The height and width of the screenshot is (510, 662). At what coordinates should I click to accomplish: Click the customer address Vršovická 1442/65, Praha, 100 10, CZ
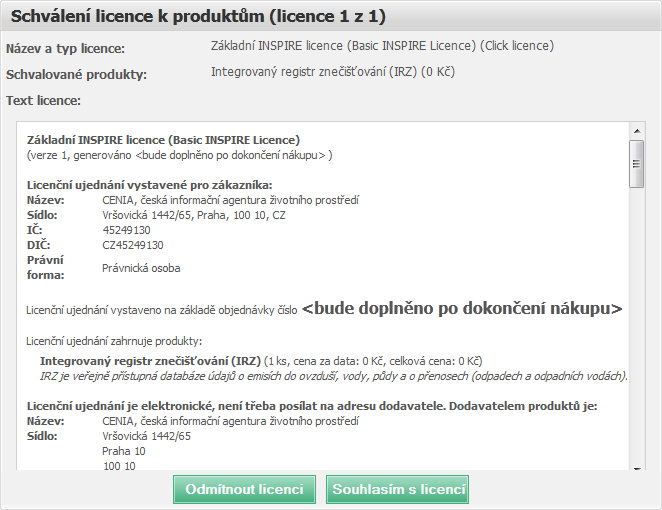click(x=194, y=215)
